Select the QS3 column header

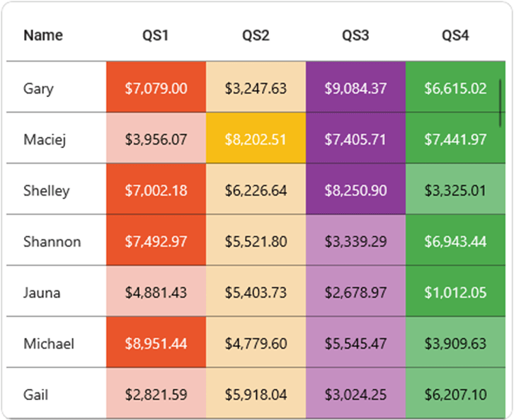click(x=355, y=35)
